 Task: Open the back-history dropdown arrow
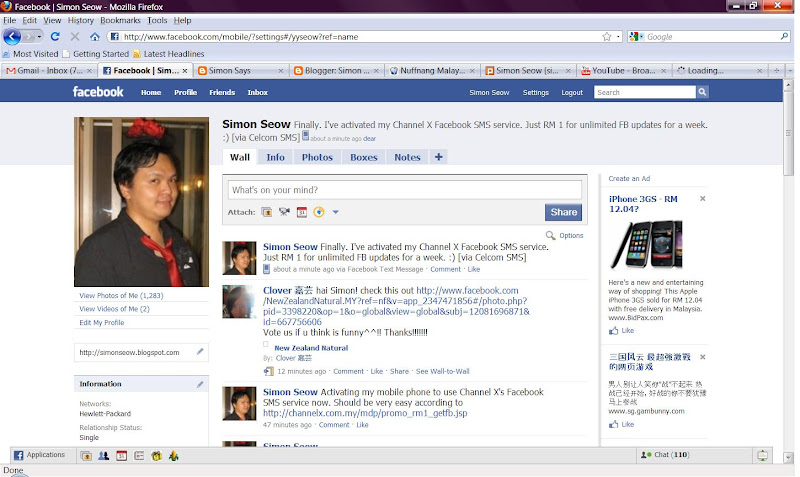(39, 37)
